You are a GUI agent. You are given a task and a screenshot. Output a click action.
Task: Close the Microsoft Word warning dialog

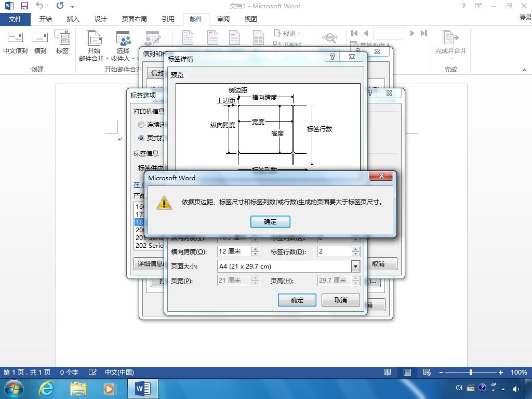pyautogui.click(x=381, y=176)
